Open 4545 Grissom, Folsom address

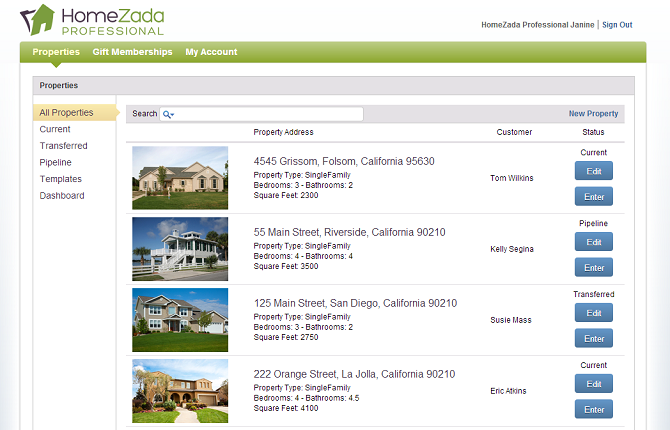pyautogui.click(x=344, y=161)
